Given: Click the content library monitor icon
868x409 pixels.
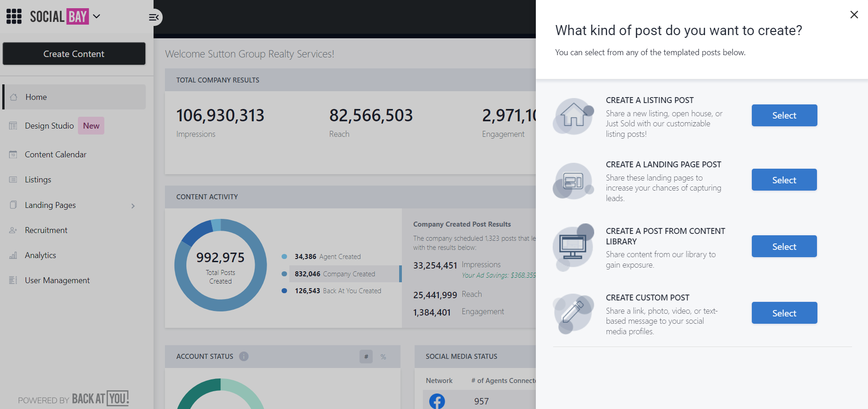Looking at the screenshot, I should tap(573, 248).
